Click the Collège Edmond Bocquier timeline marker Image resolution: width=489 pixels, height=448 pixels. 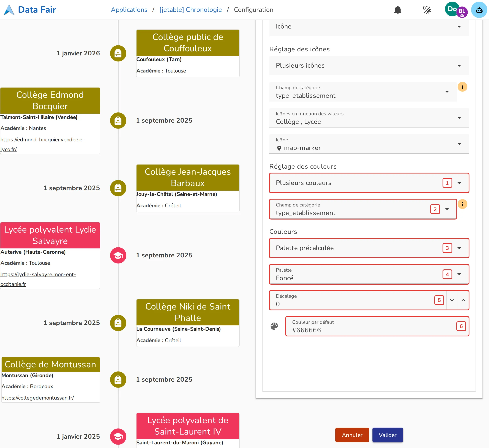click(x=118, y=121)
